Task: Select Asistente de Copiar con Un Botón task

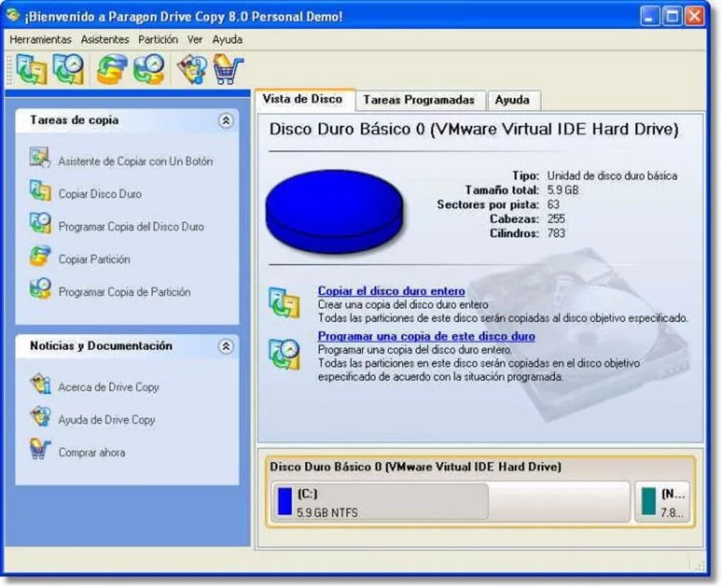Action: tap(135, 161)
